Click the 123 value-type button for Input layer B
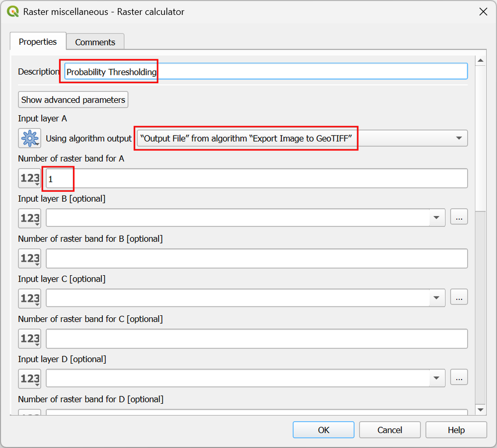 coord(29,218)
